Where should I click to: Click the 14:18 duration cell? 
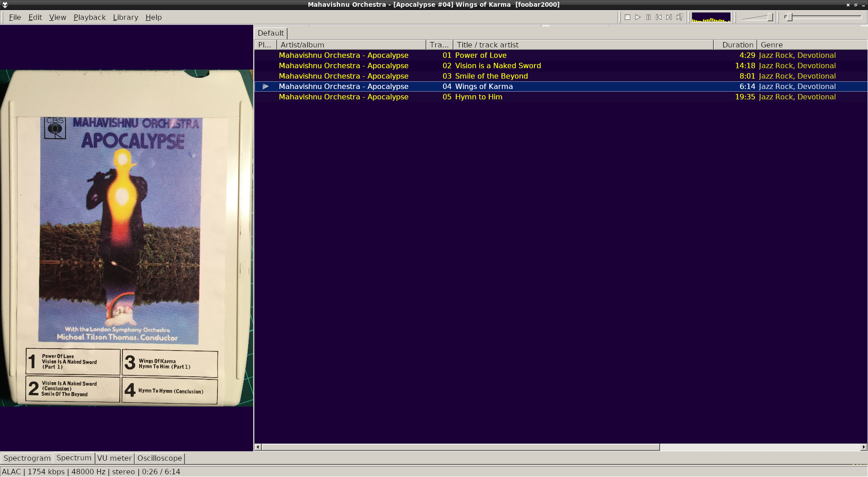[x=745, y=65]
